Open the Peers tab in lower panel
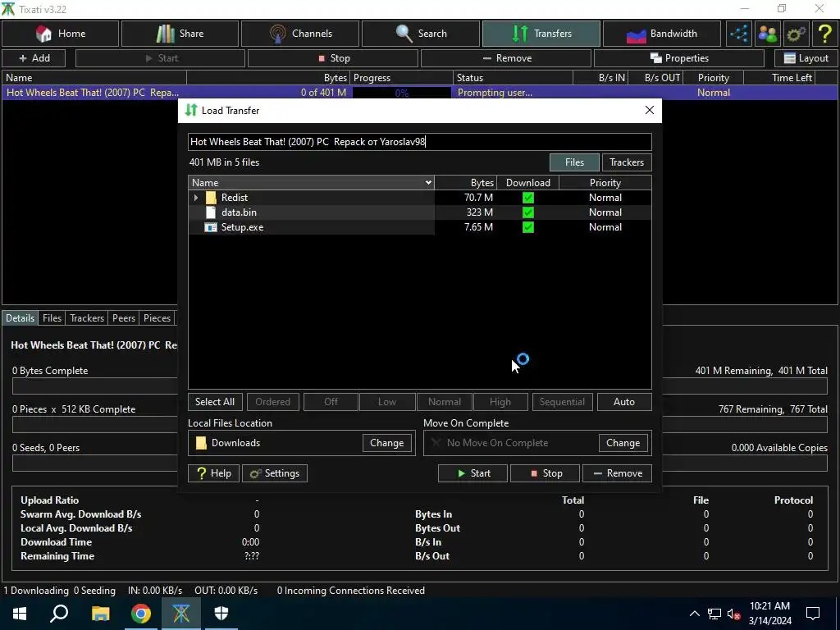Screen dimensions: 840x630 point(124,318)
